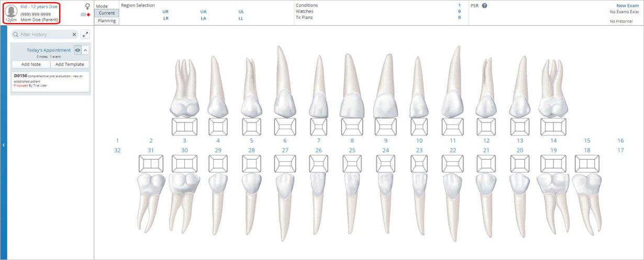The image size is (644, 260).
Task: Expand the history panel to full screen
Action: pyautogui.click(x=85, y=34)
